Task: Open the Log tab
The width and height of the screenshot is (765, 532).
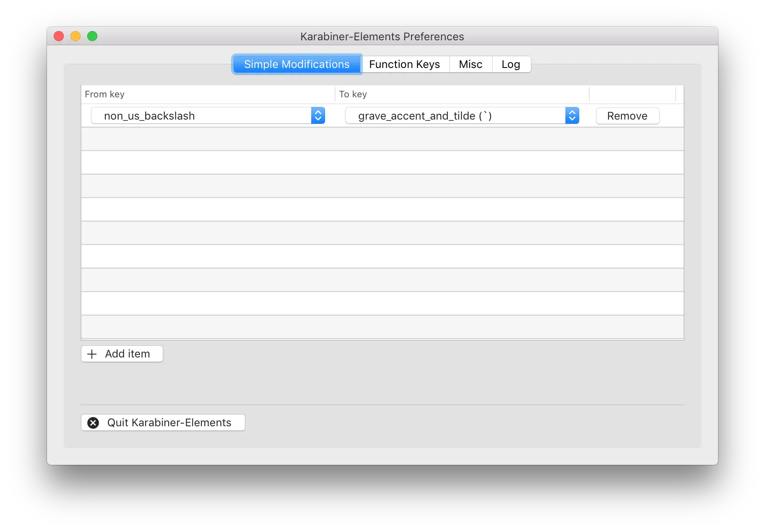Action: 510,64
